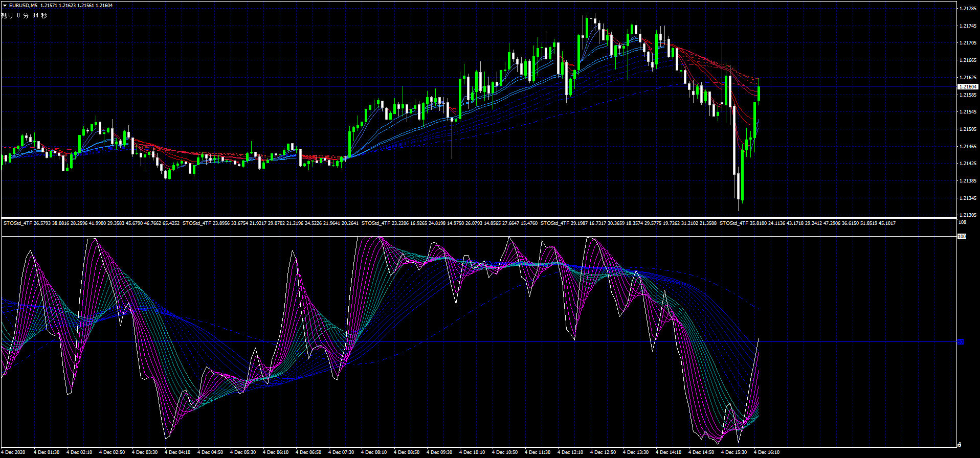Click the 4 Dec 12:10 time label

570,452
